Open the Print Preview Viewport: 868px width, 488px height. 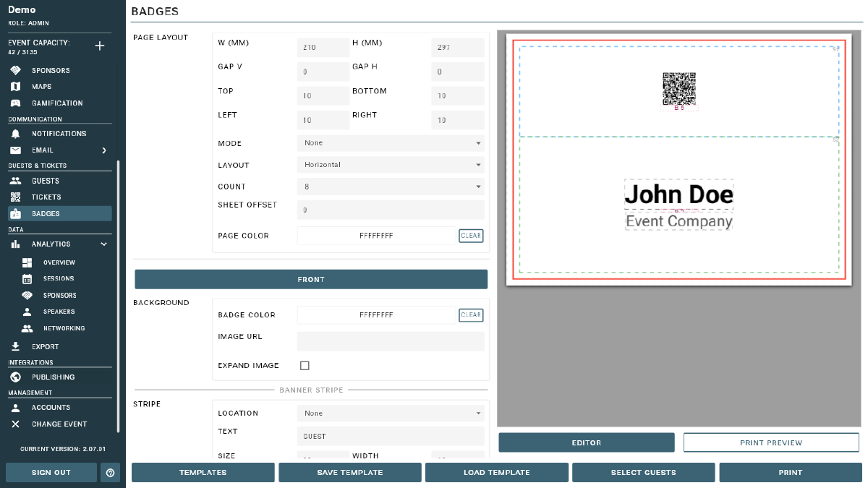pos(771,442)
